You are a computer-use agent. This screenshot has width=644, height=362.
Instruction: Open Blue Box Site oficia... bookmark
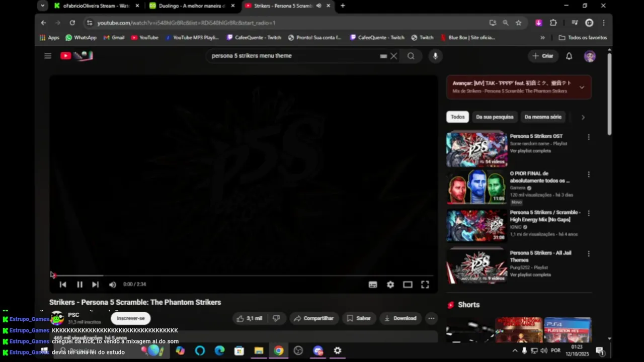coord(468,38)
